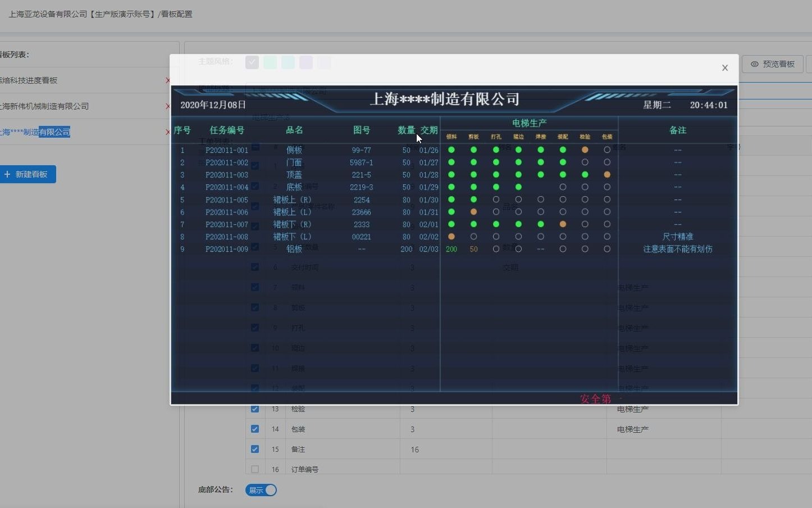The image size is (812, 508).
Task: Click the 图号 column header
Action: click(362, 130)
